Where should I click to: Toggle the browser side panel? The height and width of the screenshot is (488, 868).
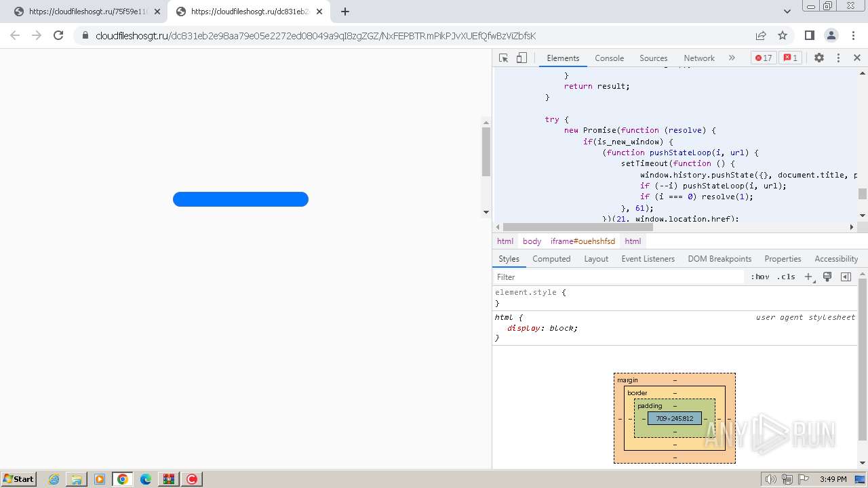(809, 35)
